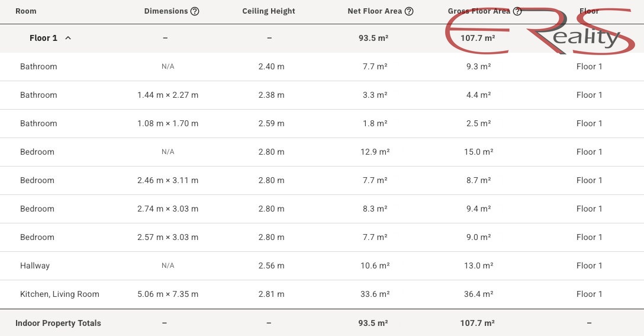Click the Dimensions column header text
The height and width of the screenshot is (336, 644).
[166, 11]
